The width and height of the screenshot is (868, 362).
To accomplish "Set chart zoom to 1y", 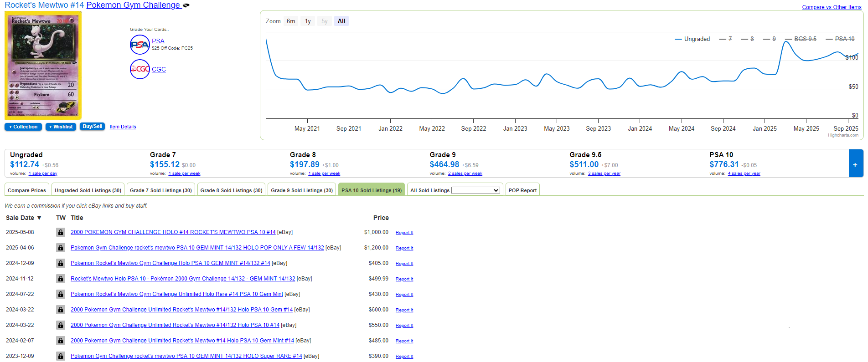I will pyautogui.click(x=308, y=21).
